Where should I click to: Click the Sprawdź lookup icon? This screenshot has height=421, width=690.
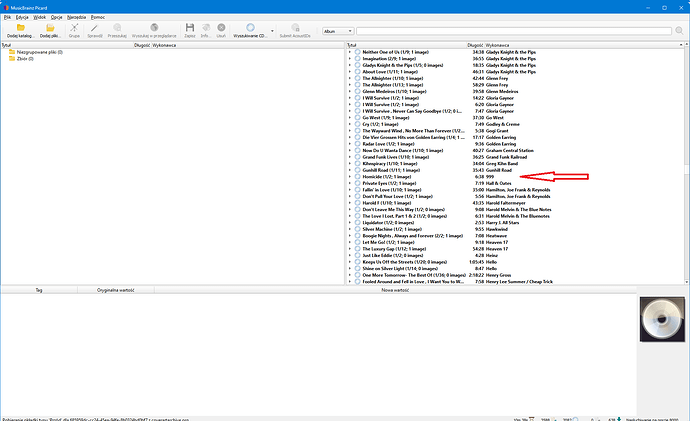(95, 28)
